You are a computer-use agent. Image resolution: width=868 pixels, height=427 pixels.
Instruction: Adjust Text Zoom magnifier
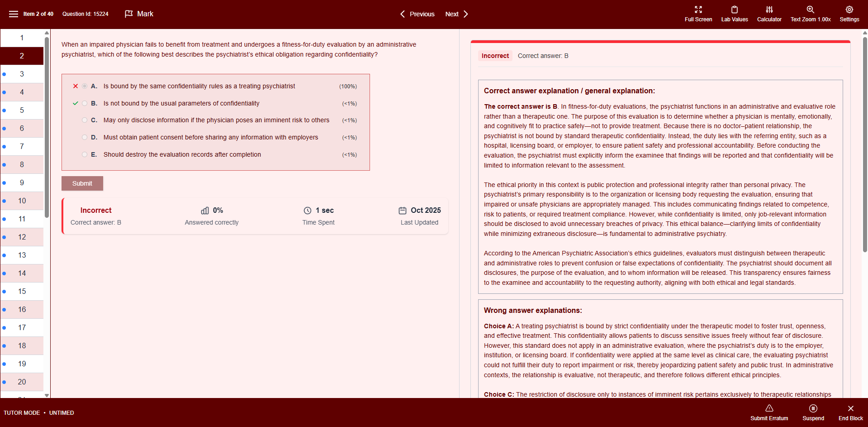pyautogui.click(x=810, y=10)
